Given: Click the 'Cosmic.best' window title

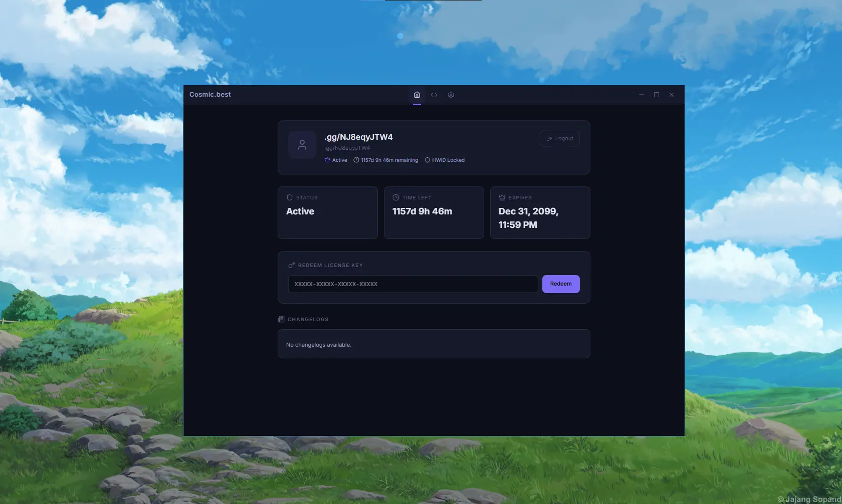Looking at the screenshot, I should (210, 95).
